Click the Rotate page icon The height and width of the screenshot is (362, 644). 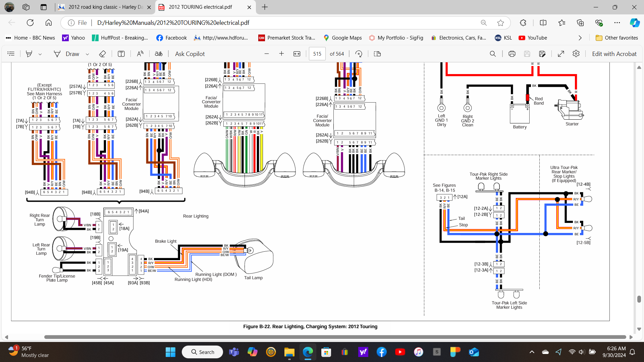(x=359, y=54)
